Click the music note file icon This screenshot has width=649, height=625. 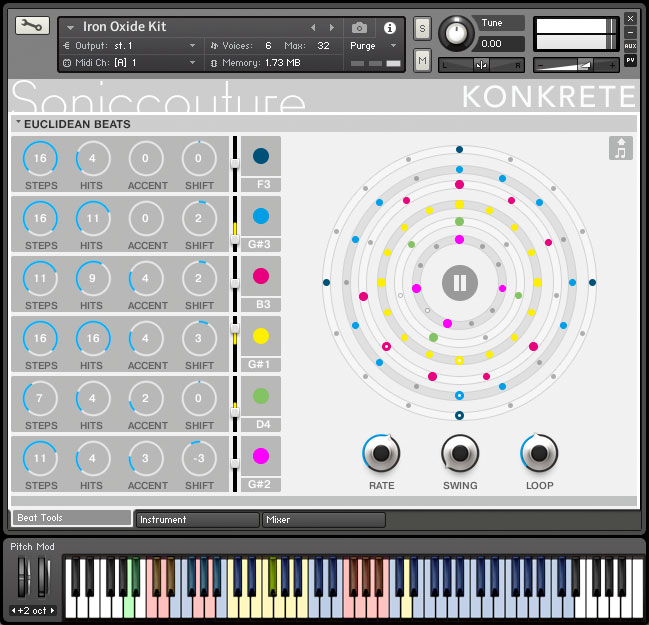tap(621, 149)
